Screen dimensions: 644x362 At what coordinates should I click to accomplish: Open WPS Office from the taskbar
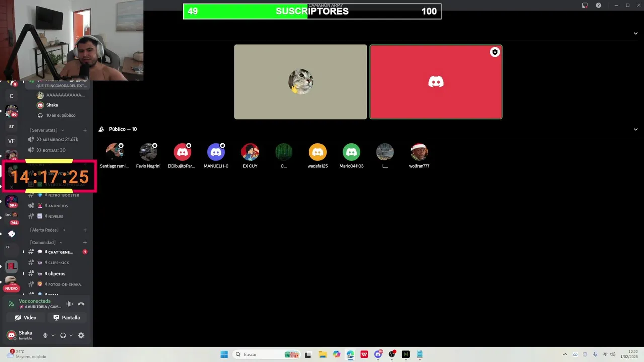coord(364,354)
